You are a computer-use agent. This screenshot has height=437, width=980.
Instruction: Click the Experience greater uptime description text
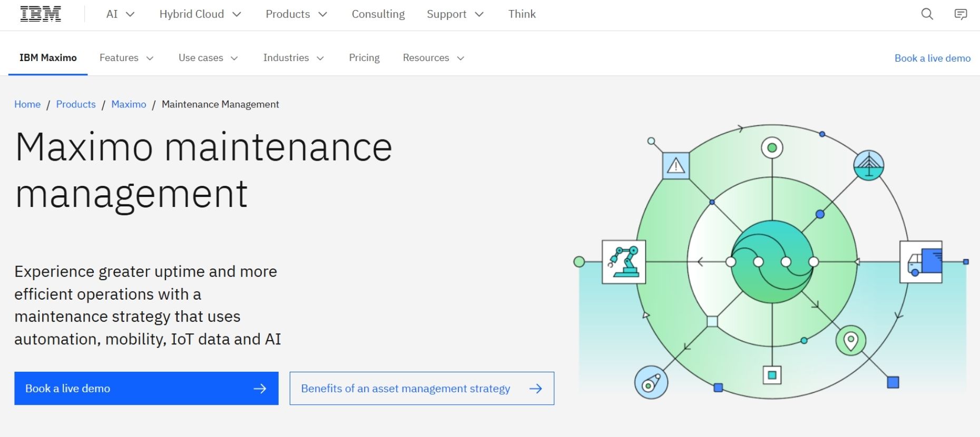click(x=148, y=305)
